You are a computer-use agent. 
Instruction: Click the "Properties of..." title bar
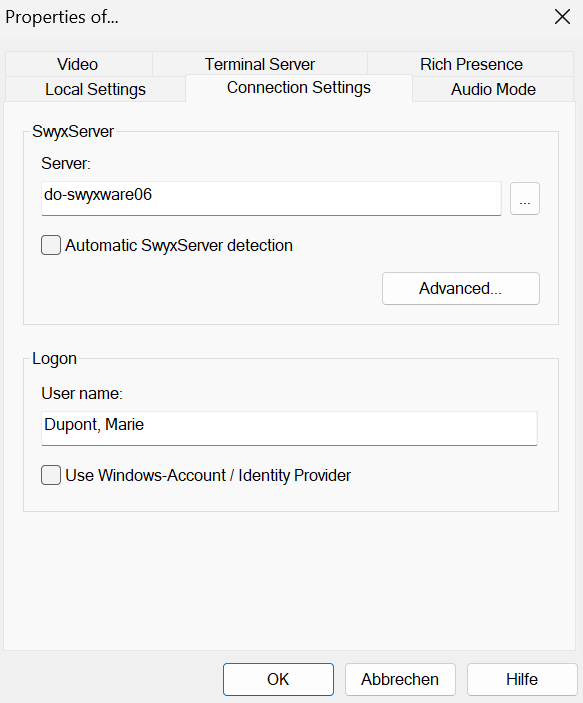click(62, 17)
